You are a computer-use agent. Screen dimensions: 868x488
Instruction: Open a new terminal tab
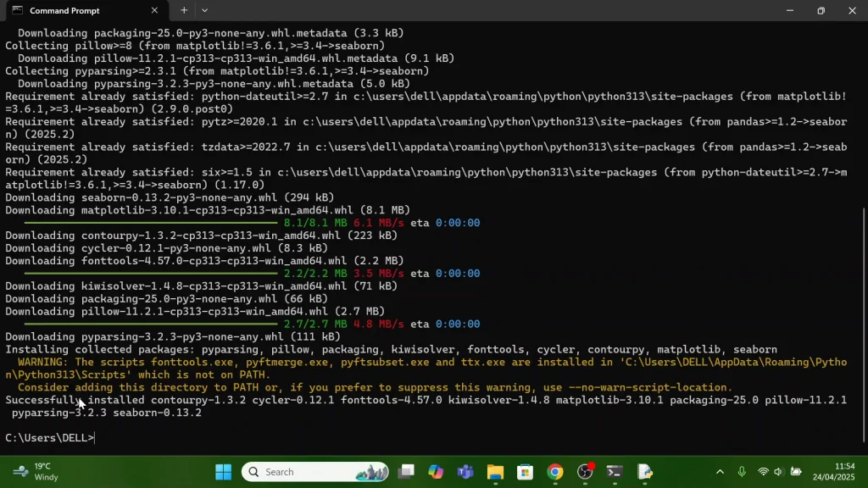pos(184,10)
